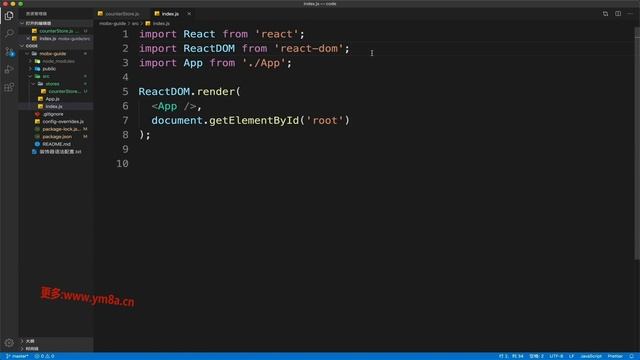Place cursor on 'react-dom' string
The image size is (640, 360).
pos(309,49)
